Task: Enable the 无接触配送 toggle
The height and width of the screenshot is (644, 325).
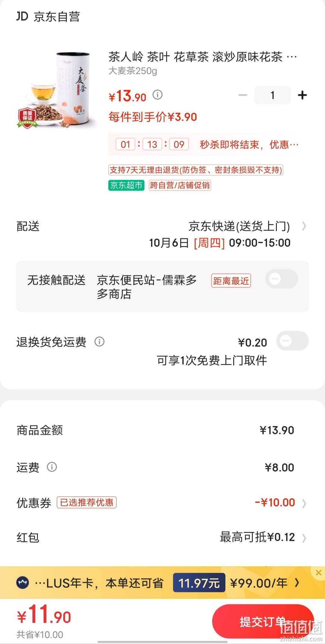Action: point(282,279)
